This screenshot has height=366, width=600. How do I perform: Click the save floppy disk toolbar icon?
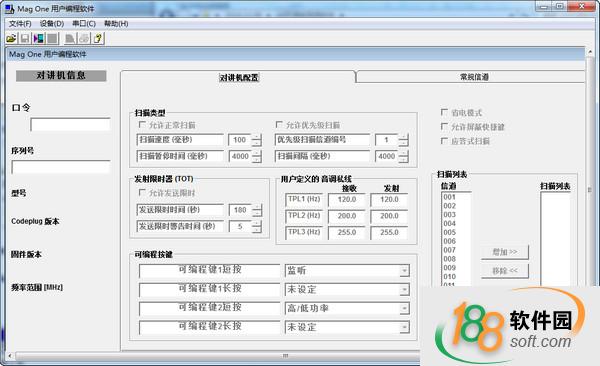click(25, 38)
